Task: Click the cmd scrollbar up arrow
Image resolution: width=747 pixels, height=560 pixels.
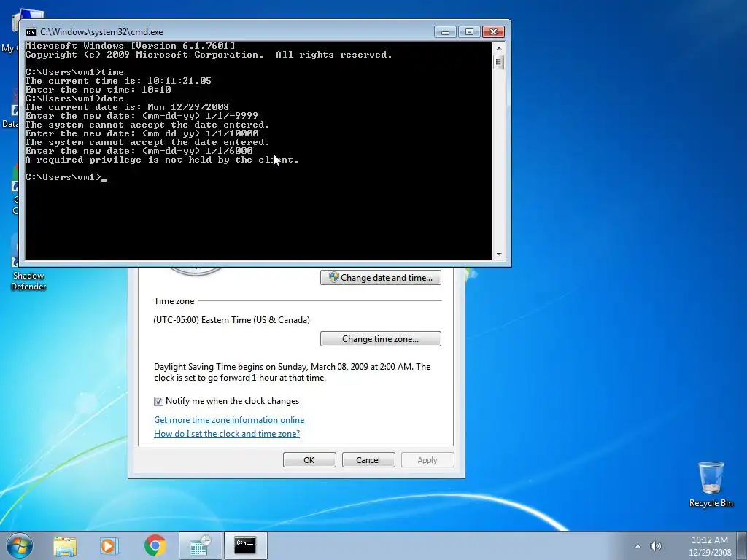Action: pyautogui.click(x=499, y=47)
